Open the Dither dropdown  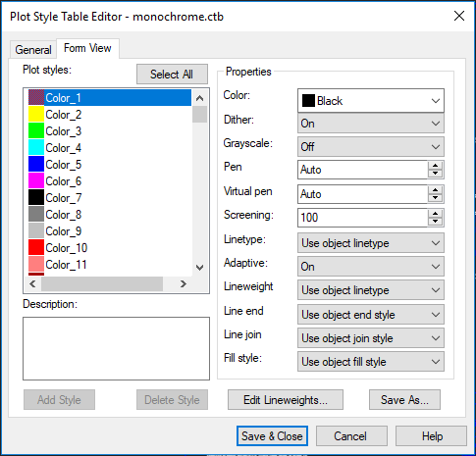371,124
